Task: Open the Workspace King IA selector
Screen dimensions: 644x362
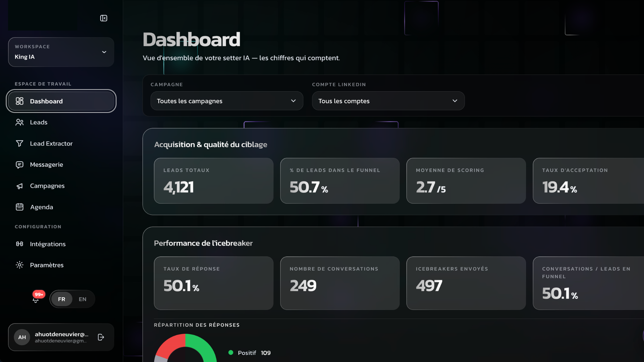Action: coord(61,52)
